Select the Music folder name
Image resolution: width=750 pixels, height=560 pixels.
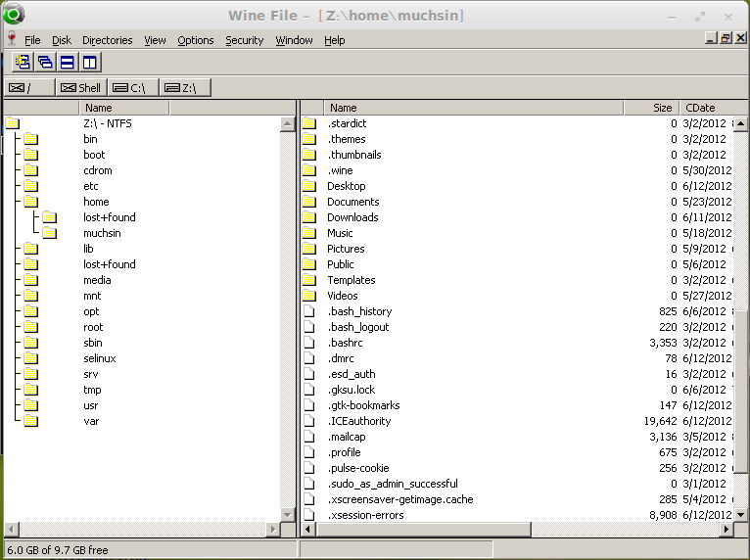(340, 233)
